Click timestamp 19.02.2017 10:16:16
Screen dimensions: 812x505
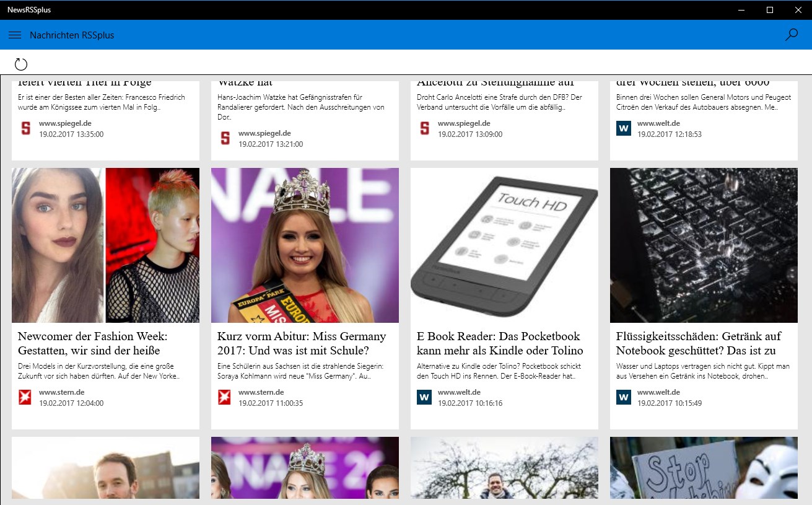click(470, 403)
